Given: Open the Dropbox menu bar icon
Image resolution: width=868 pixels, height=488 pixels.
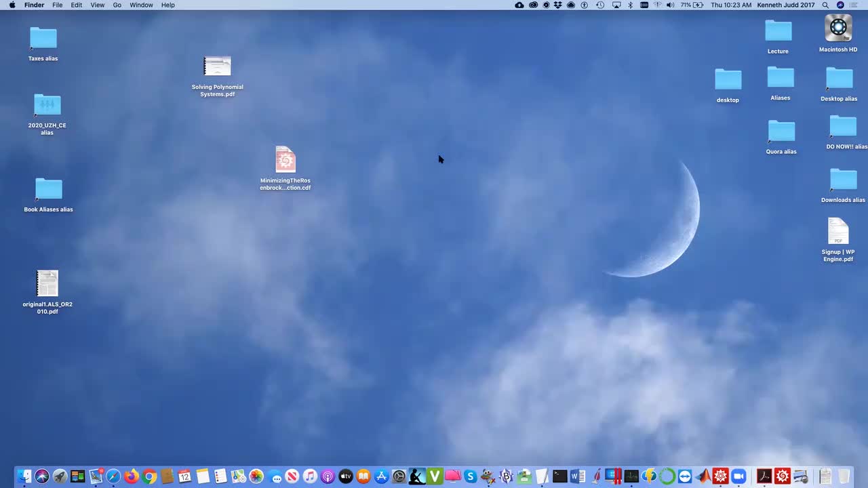Looking at the screenshot, I should coord(558,5).
